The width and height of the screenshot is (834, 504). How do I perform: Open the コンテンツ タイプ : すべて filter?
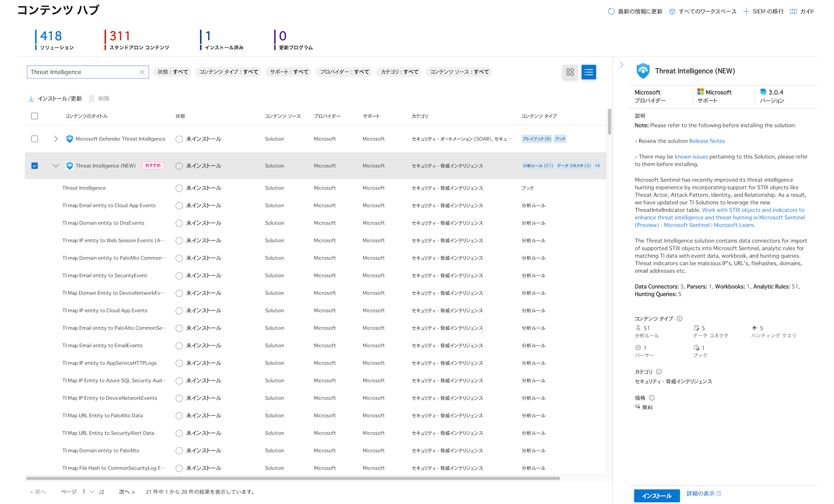(229, 72)
